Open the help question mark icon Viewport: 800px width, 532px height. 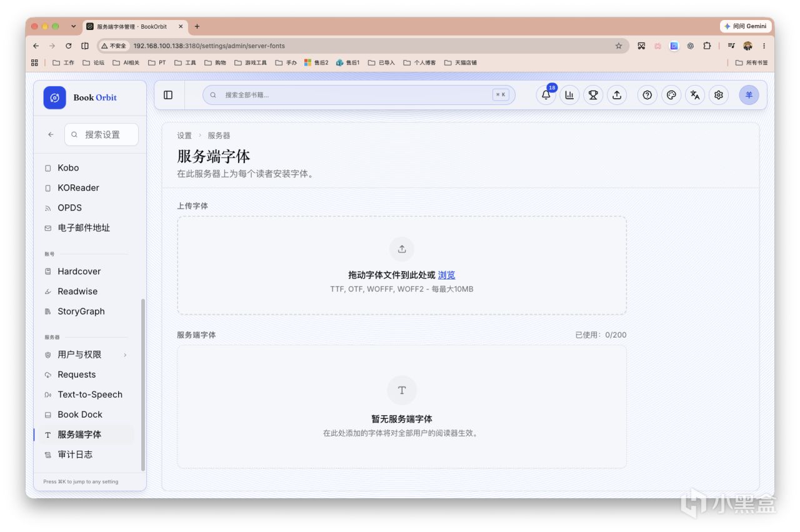point(647,95)
